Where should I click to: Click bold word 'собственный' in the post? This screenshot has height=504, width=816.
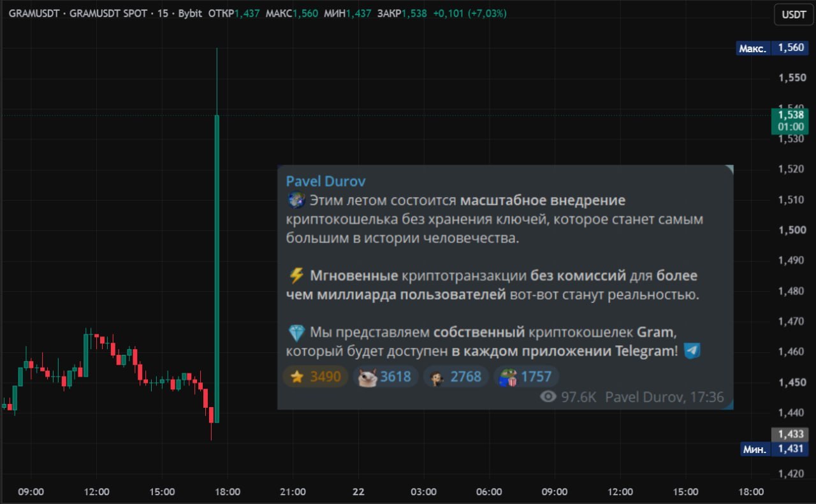tap(479, 332)
